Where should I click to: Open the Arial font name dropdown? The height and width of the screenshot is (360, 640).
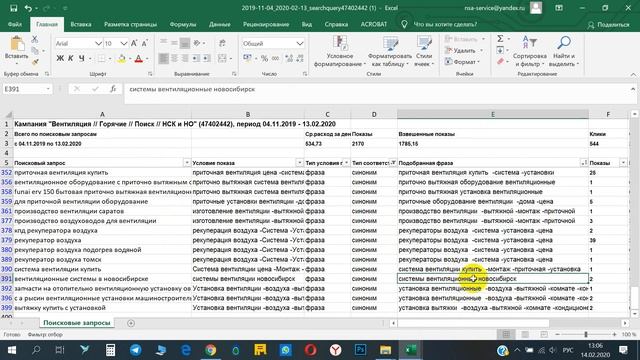(98, 43)
